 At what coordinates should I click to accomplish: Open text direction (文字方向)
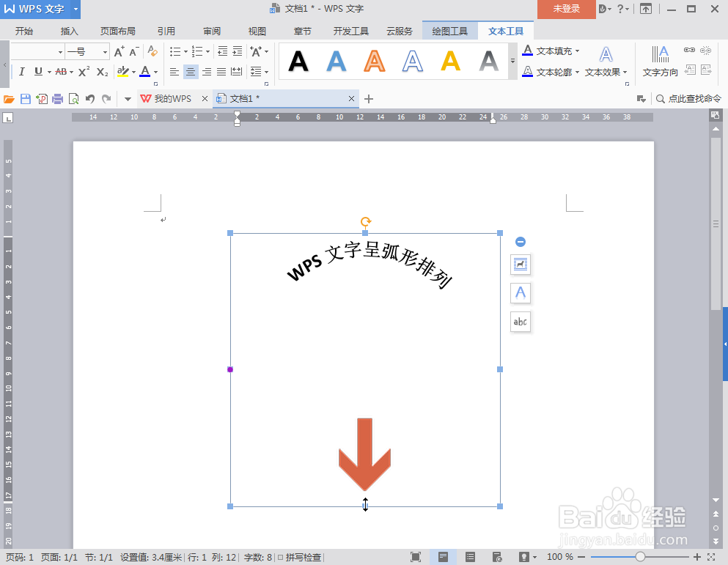coord(661,62)
